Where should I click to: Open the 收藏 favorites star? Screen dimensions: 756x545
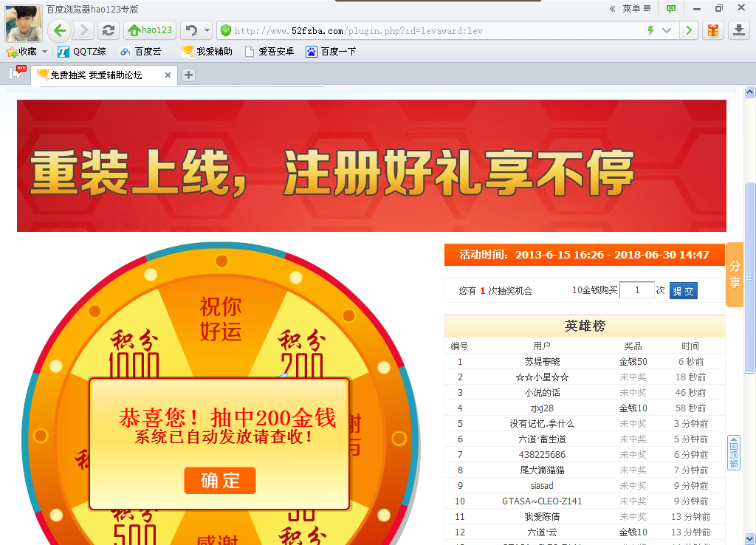pyautogui.click(x=21, y=52)
